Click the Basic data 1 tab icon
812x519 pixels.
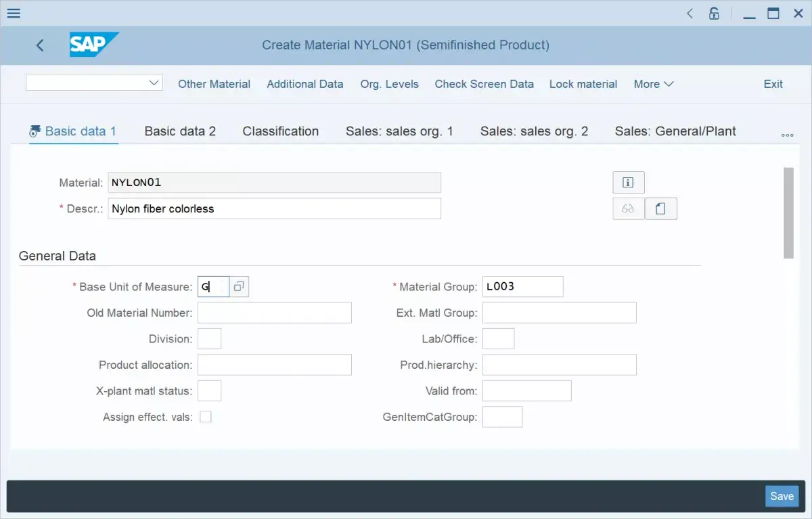click(x=35, y=131)
